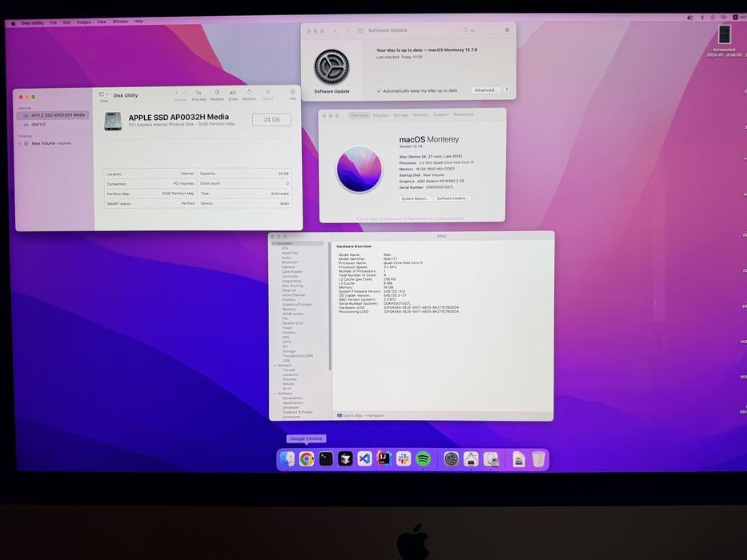747x560 pixels.
Task: Open the Help menu in the menu bar
Action: (x=139, y=22)
